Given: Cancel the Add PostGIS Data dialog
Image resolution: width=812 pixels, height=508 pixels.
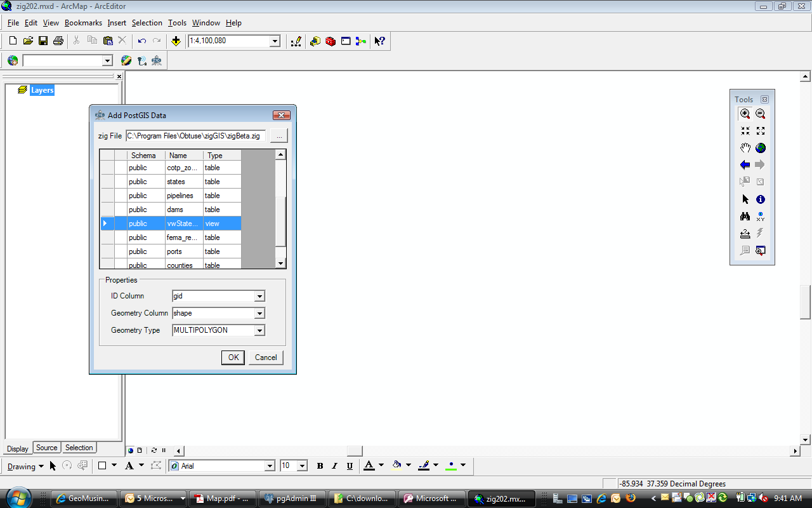Looking at the screenshot, I should [266, 358].
